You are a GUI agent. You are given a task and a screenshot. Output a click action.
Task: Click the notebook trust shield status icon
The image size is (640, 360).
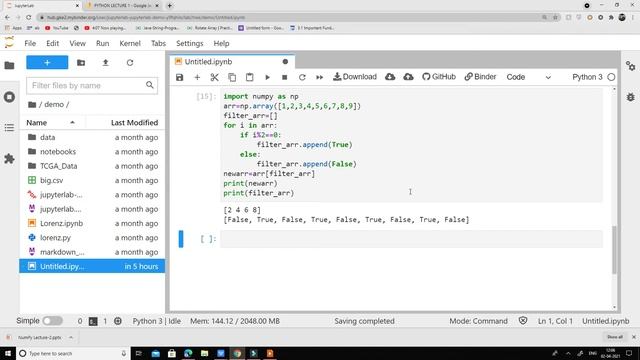(523, 321)
